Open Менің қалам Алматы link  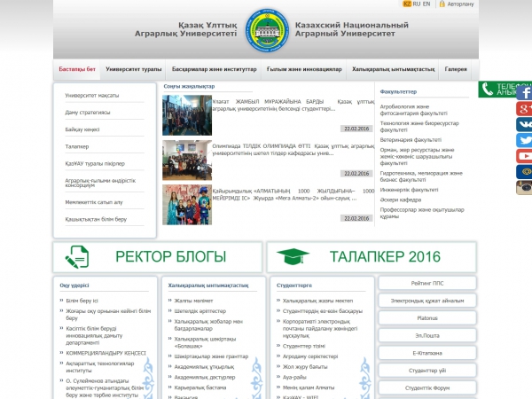(309, 387)
